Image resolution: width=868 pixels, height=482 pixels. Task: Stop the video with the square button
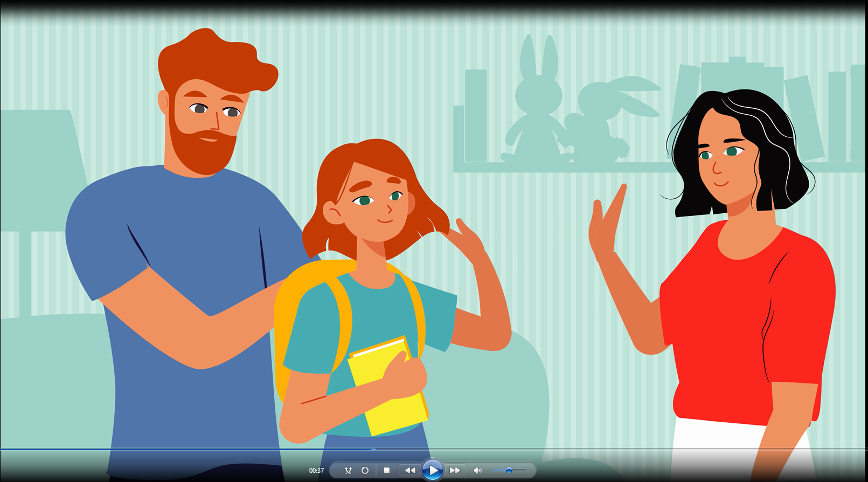[x=386, y=470]
